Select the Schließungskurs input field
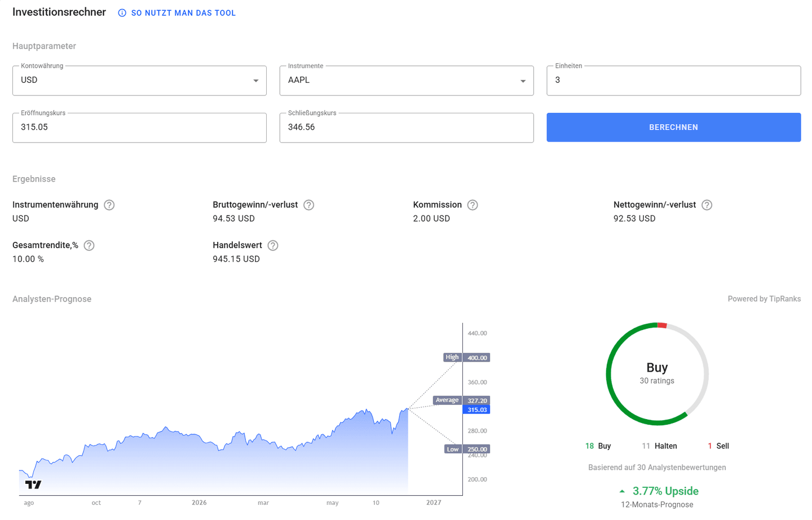Screen dimensions: 812x520 (407, 128)
